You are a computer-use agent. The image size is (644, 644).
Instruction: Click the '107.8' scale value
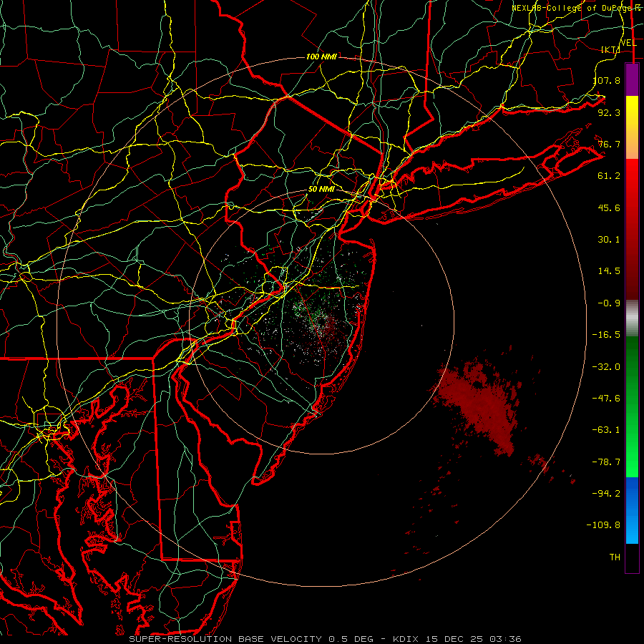pyautogui.click(x=607, y=80)
